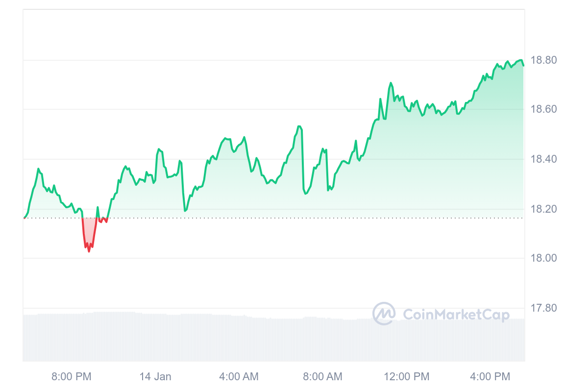The image size is (588, 392).
Task: Click the end point of the price line
Action: pos(523,65)
